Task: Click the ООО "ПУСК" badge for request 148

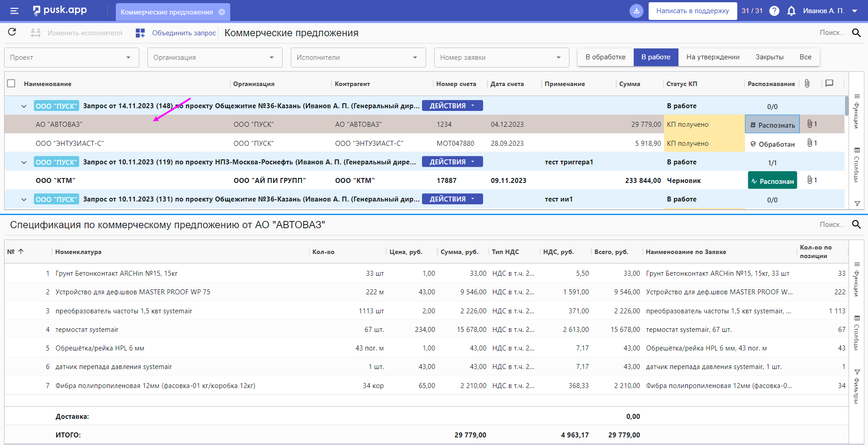Action: point(57,106)
